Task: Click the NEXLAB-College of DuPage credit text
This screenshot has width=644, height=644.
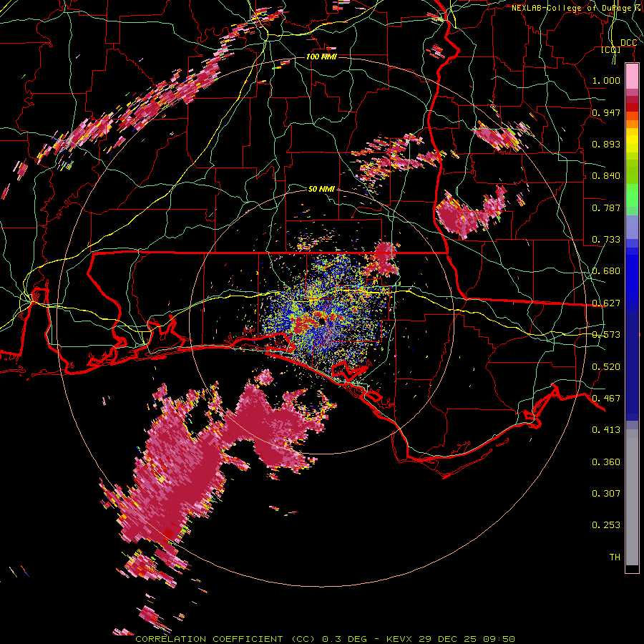Action: click(x=577, y=8)
